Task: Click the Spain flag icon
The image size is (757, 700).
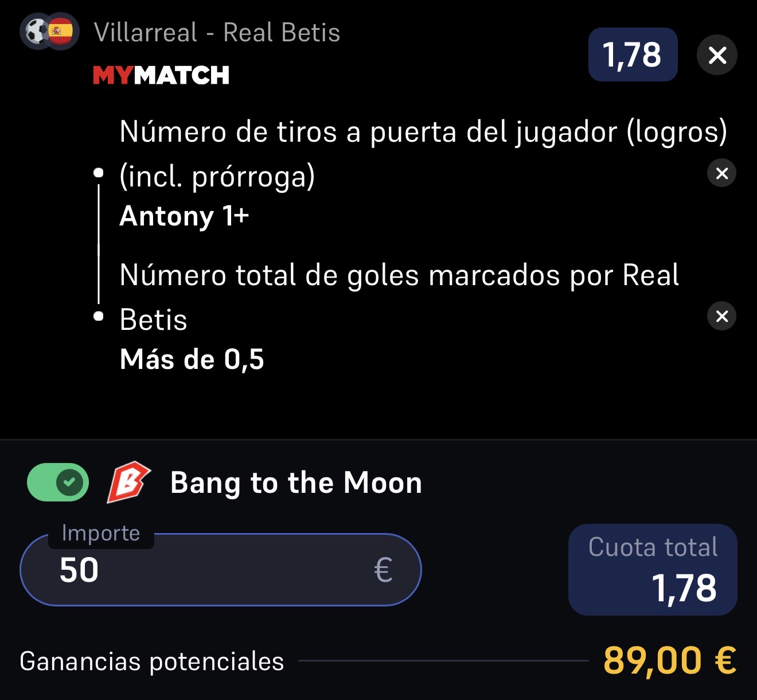Action: coord(60,32)
